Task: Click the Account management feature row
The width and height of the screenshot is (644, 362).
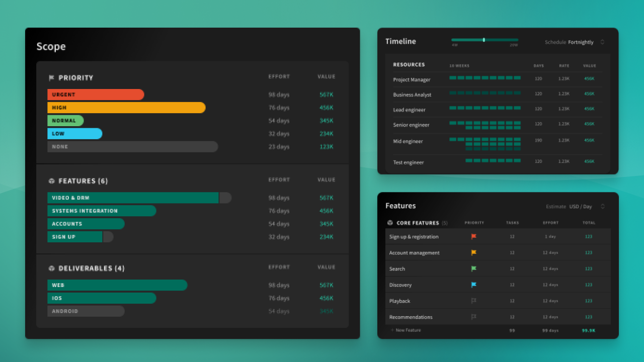Action: pyautogui.click(x=498, y=252)
